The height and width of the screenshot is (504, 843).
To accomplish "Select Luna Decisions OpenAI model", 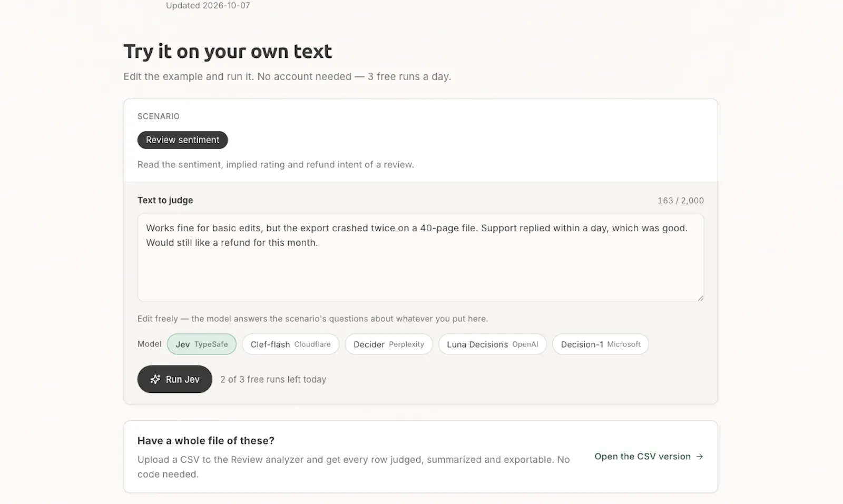I will point(493,344).
